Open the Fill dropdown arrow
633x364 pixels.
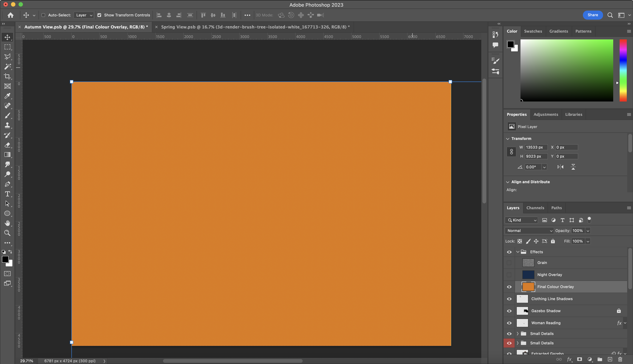coord(588,241)
